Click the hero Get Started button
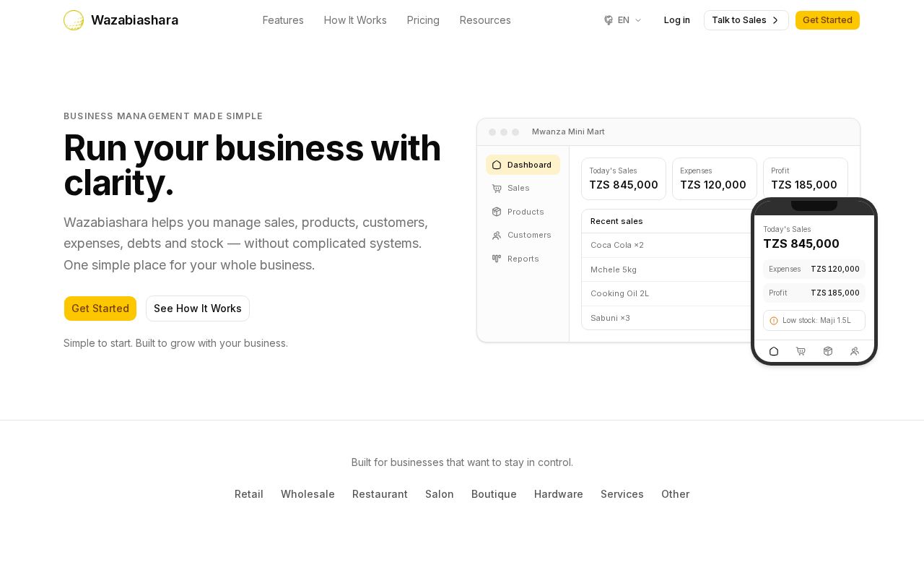This screenshot has width=924, height=578. (x=100, y=309)
